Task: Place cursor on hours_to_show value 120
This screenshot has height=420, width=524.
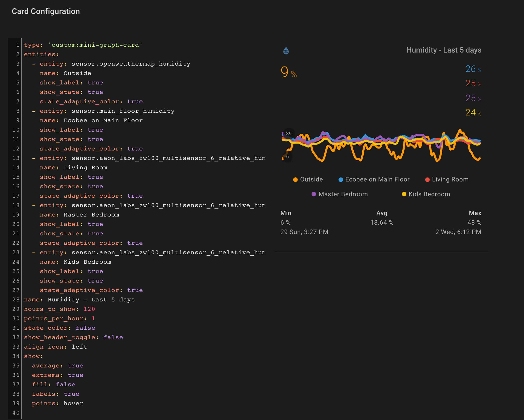Action: (89, 309)
